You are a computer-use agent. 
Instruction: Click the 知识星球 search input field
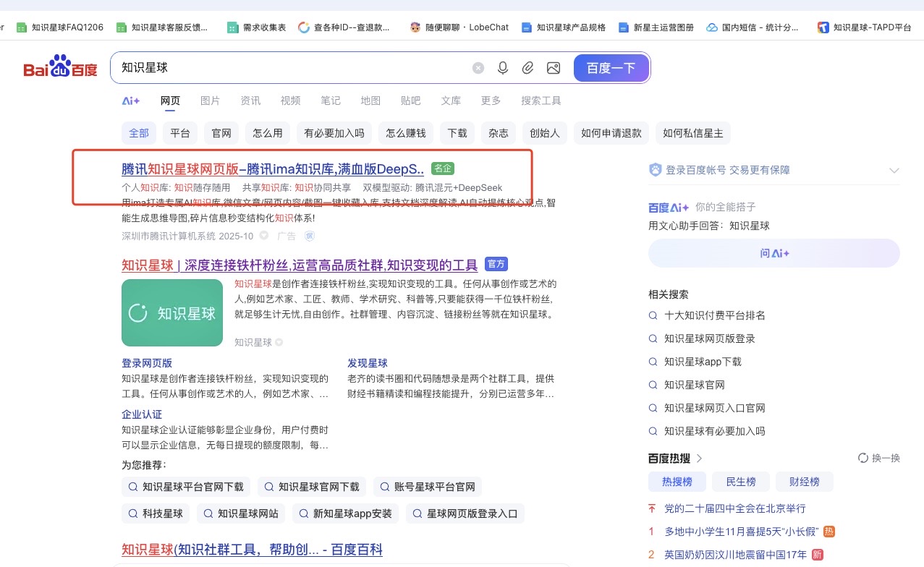point(289,68)
